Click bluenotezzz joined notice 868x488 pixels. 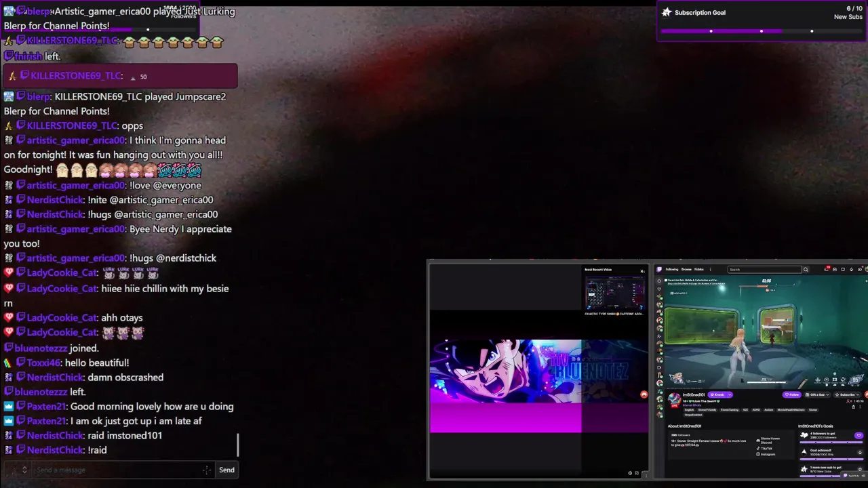52,348
